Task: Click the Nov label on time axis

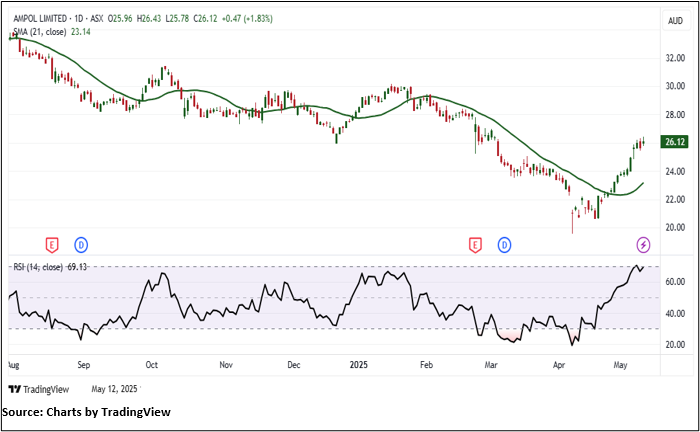Action: pyautogui.click(x=226, y=365)
